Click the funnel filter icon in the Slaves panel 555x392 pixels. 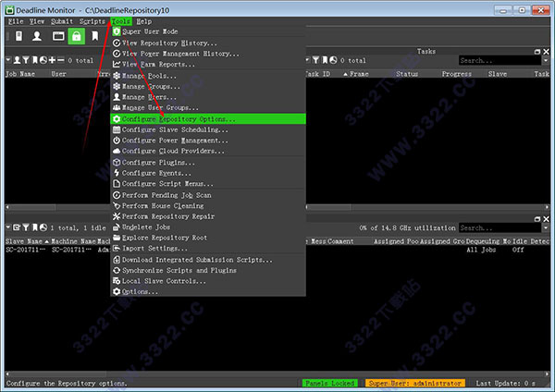[x=26, y=227]
